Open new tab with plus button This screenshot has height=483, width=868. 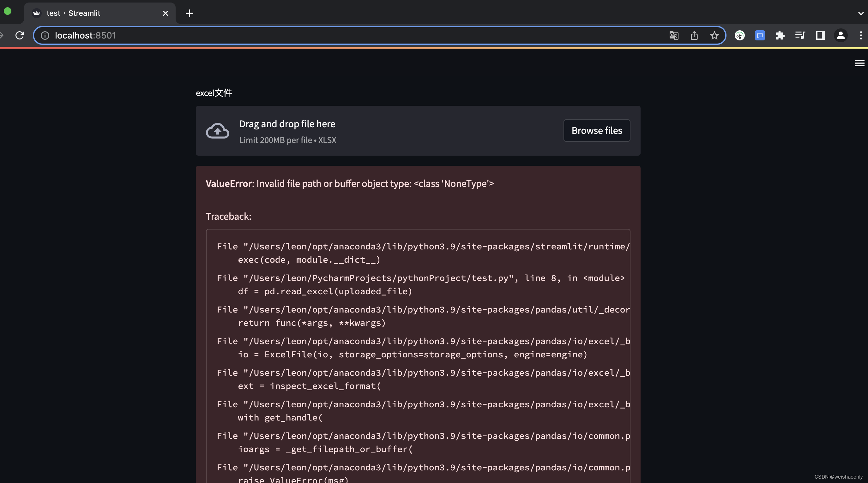pos(189,13)
